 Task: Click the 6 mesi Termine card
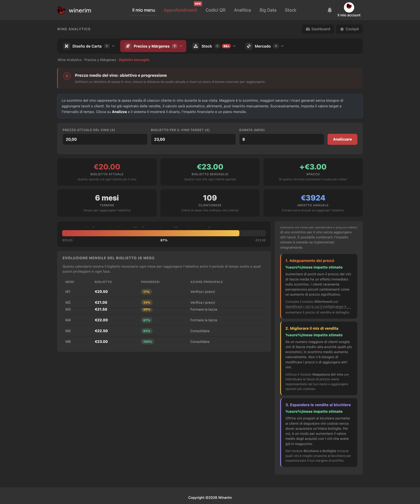107,203
